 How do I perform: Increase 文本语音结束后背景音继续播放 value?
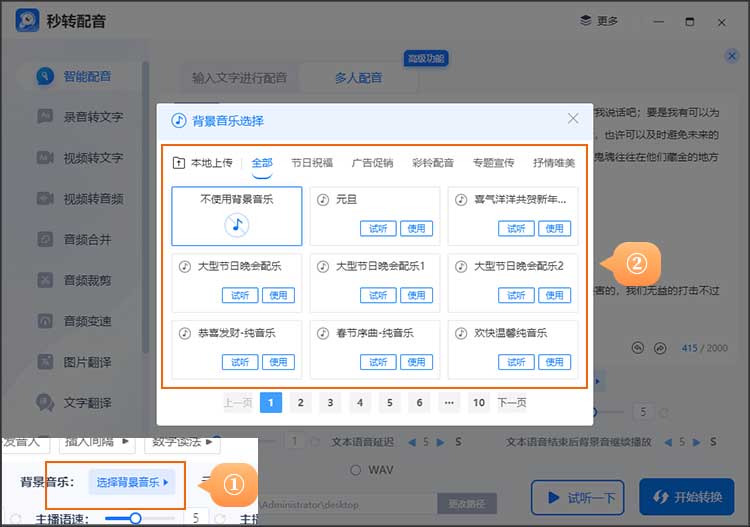coord(697,442)
